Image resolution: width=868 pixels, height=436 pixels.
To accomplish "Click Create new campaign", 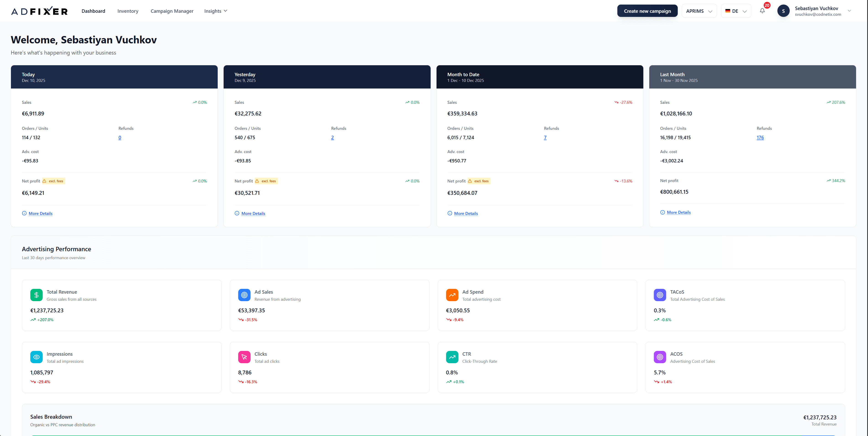I will point(647,10).
